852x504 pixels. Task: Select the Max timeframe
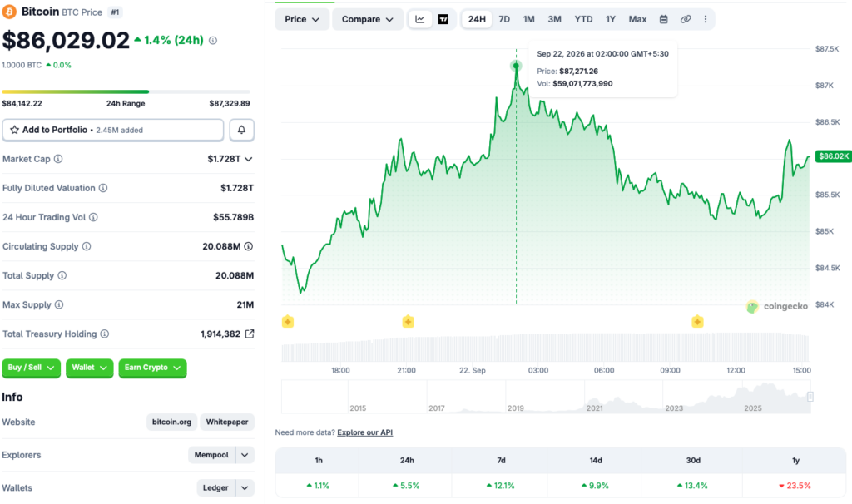coord(637,20)
